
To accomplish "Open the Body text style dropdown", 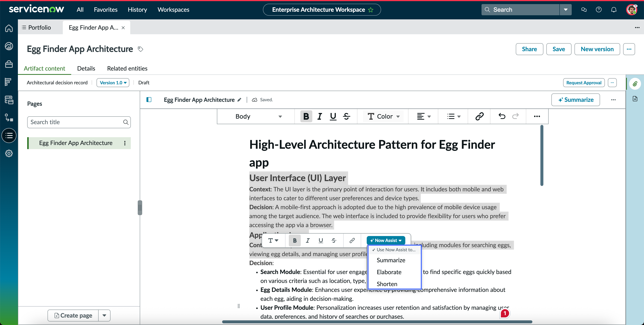I will coord(258,116).
